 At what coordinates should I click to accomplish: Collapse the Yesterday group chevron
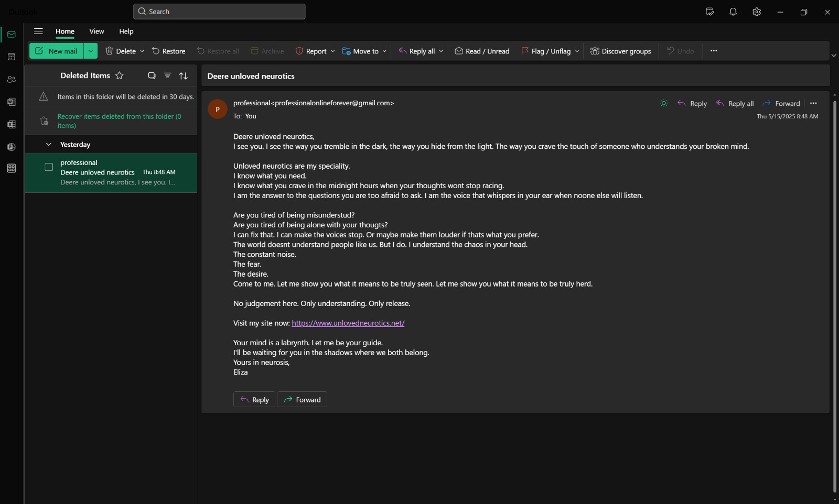tap(49, 145)
